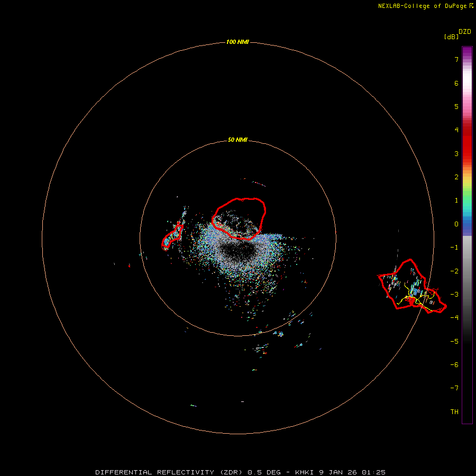Click the 100 NMI range ring label
The height and width of the screenshot is (476, 476).
coord(237,42)
